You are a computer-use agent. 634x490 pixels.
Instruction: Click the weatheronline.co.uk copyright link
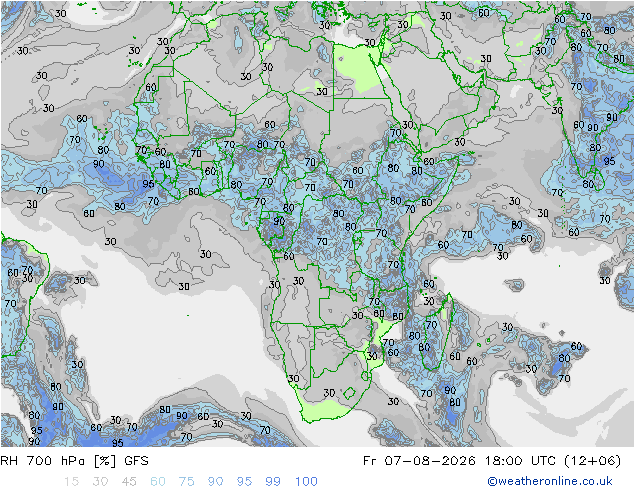pos(550,481)
